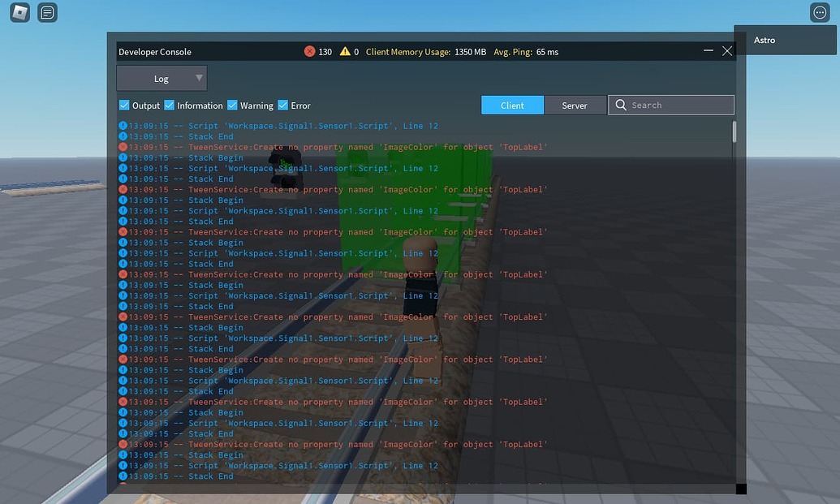This screenshot has height=504, width=840.
Task: Click the Client Memory Usage label
Action: click(x=408, y=52)
